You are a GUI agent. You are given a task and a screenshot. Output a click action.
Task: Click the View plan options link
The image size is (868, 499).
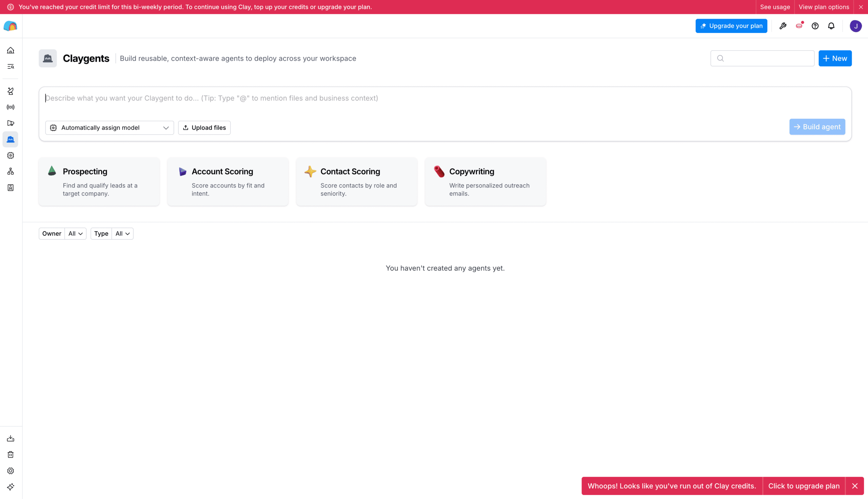click(824, 7)
